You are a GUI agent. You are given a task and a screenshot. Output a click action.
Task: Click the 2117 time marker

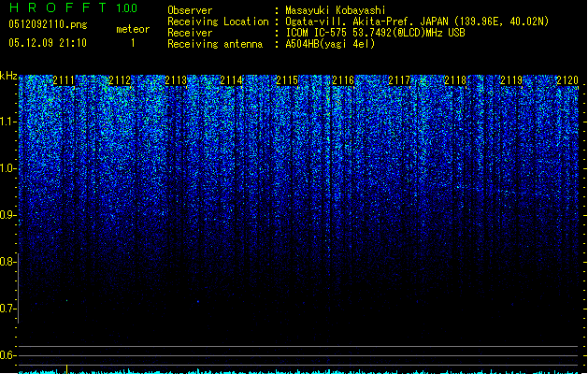[x=399, y=80]
